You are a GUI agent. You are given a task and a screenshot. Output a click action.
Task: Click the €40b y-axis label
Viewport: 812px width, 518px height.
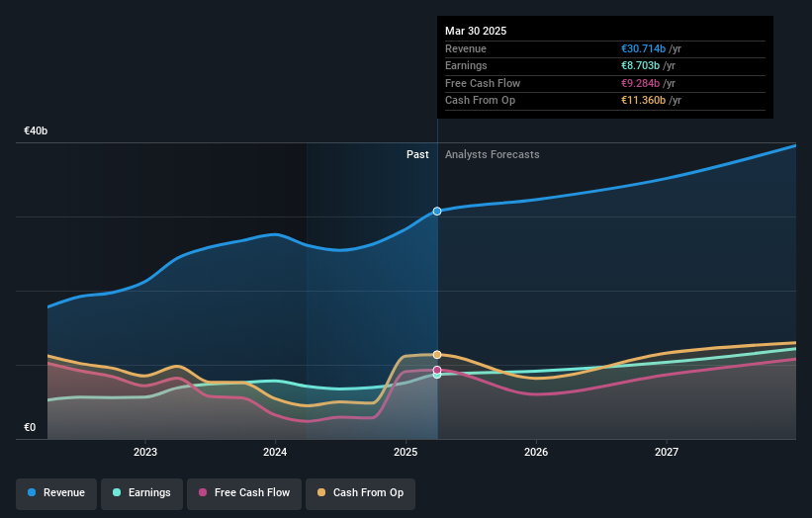pos(36,130)
